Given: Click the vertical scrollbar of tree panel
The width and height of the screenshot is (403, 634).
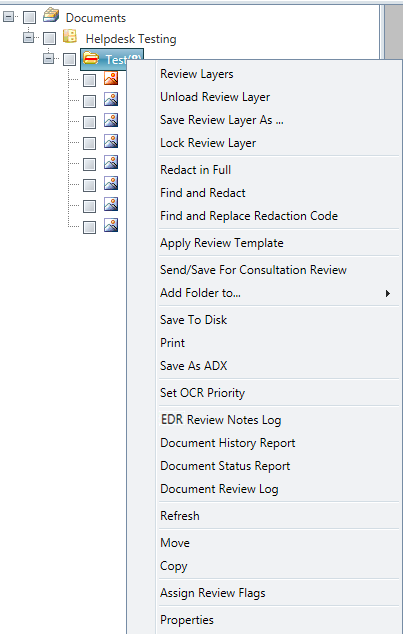Looking at the screenshot, I should pyautogui.click(x=393, y=32).
